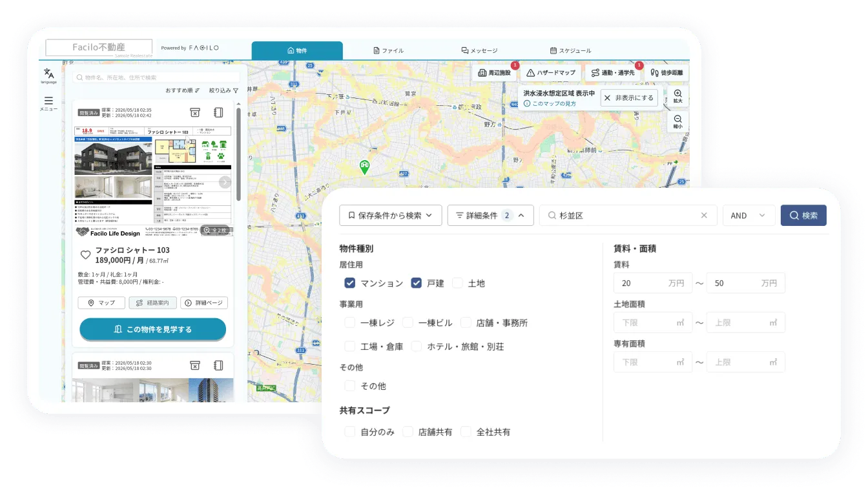
Task: Open 保存条件から検索 dropdown
Action: click(390, 216)
